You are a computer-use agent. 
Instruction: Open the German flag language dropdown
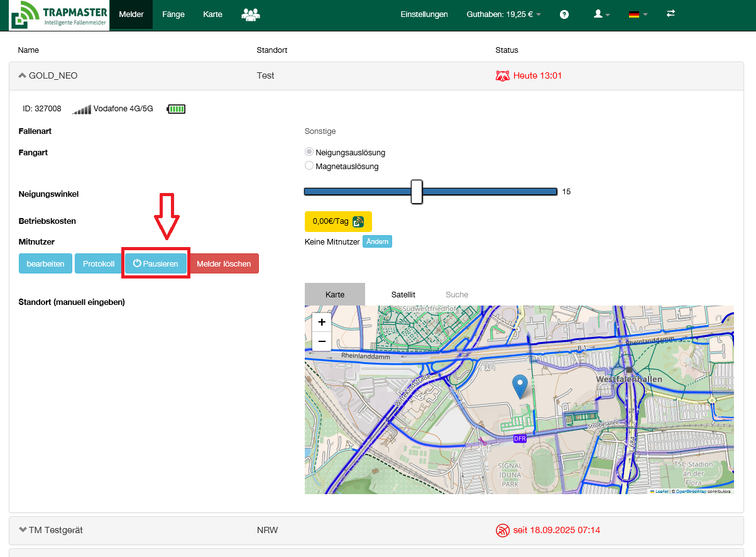[x=638, y=14]
